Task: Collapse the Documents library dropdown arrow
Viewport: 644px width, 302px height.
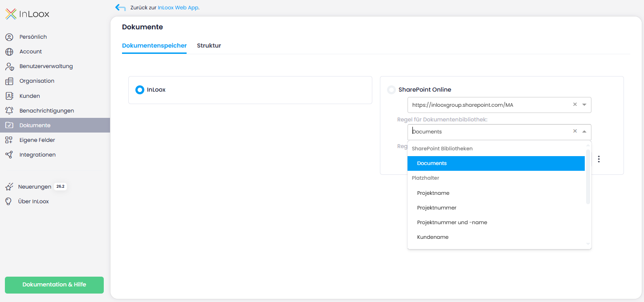Action: pos(584,132)
